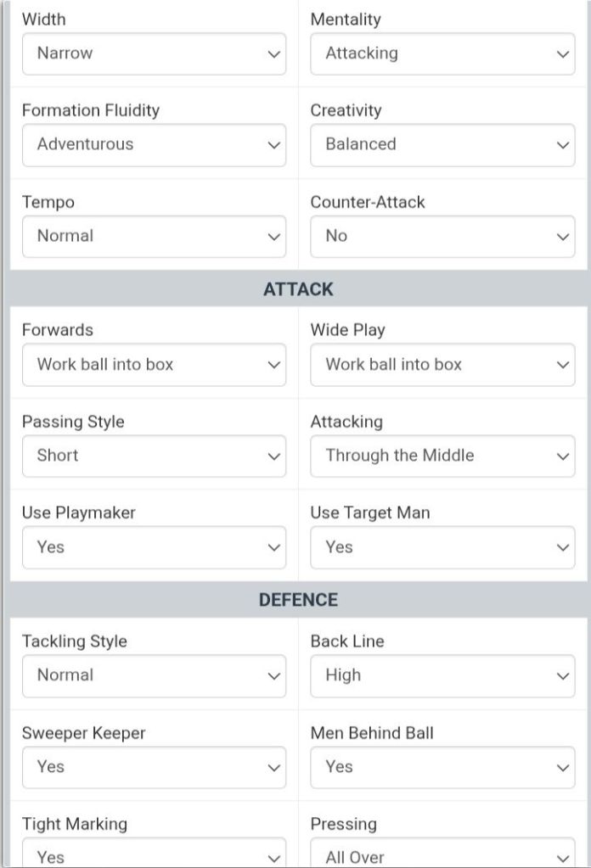Expand the Men Behind Ball dropdown
This screenshot has height=868, width=591.
pos(442,767)
